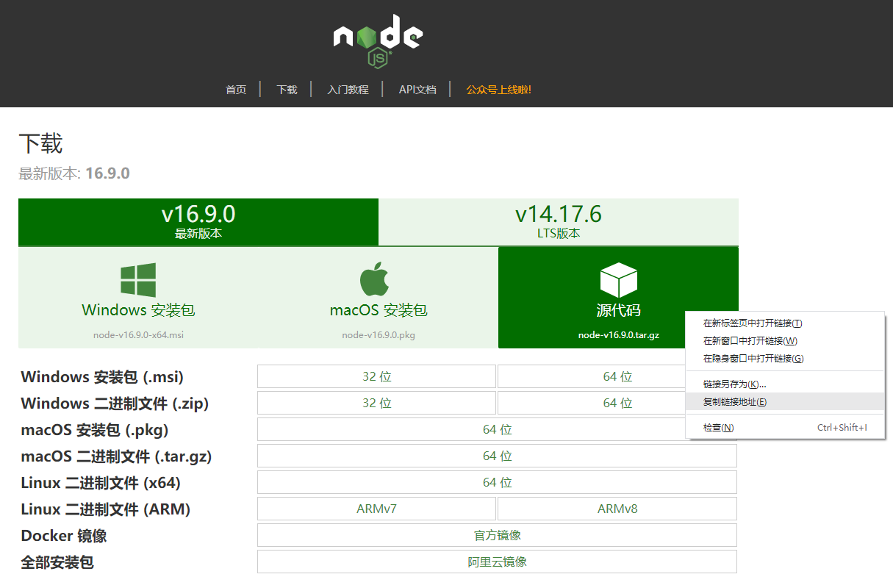Click the 最新版本: 16.9.0 text
The height and width of the screenshot is (588, 893).
[x=74, y=173]
